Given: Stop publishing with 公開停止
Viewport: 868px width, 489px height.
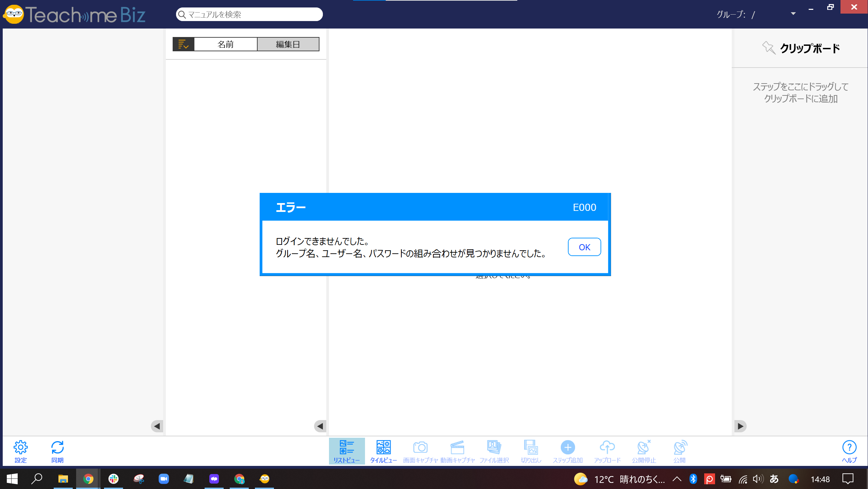Looking at the screenshot, I should [x=644, y=451].
